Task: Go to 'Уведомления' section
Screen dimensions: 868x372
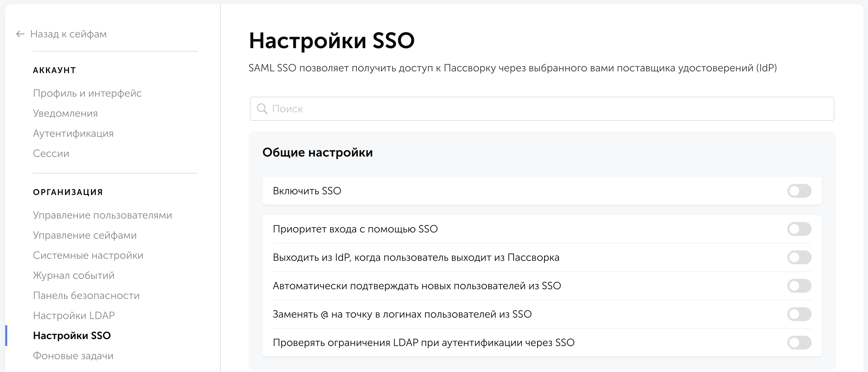Action: 65,113
